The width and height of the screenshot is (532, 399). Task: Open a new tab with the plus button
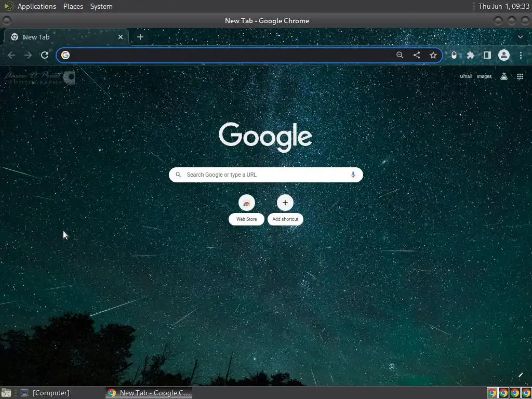pyautogui.click(x=140, y=37)
